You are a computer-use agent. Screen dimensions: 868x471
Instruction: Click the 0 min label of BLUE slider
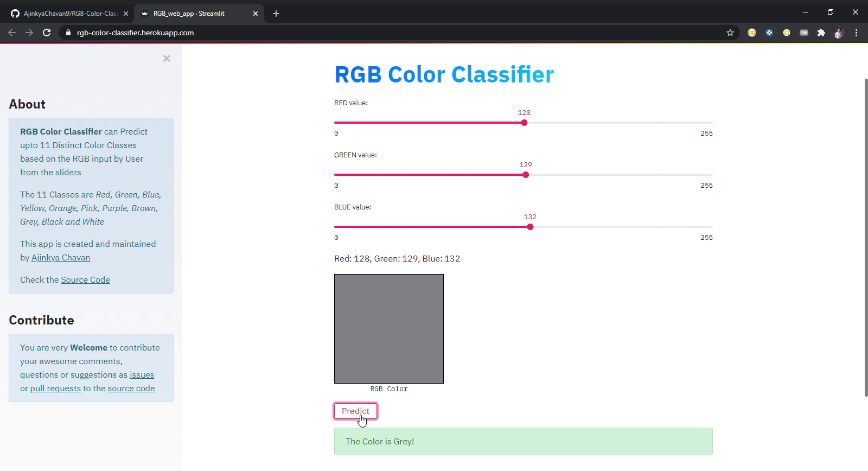tap(336, 238)
